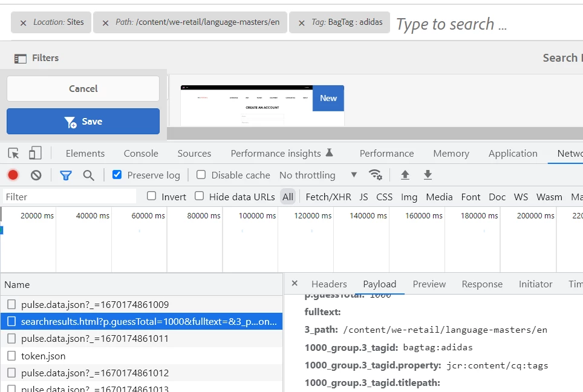Click the network Filter text field
583x392 pixels.
pos(70,197)
